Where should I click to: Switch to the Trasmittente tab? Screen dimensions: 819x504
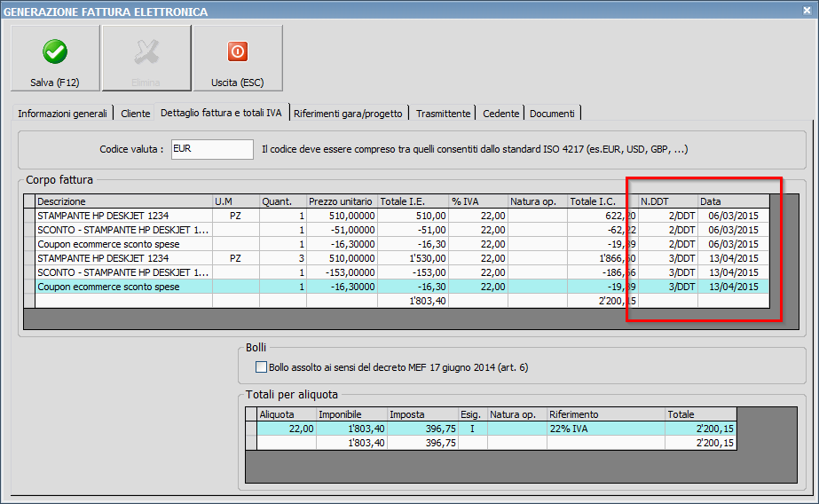coord(443,114)
